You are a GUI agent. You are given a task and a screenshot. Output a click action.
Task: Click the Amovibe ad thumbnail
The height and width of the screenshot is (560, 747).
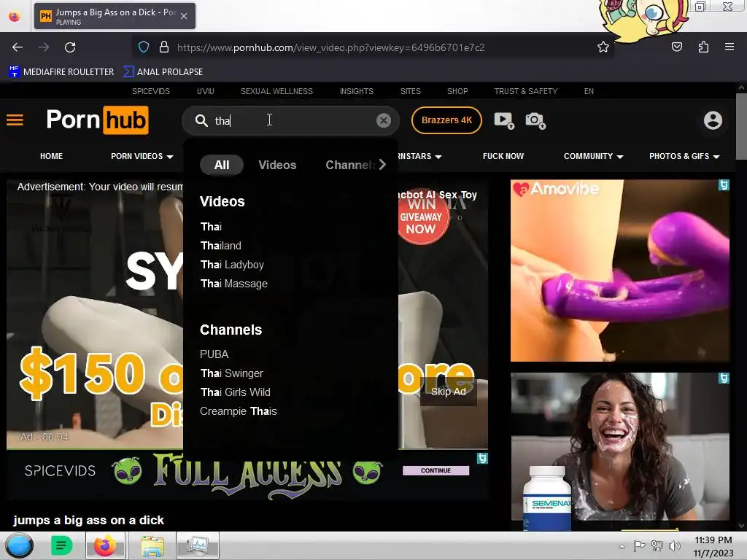(x=620, y=271)
